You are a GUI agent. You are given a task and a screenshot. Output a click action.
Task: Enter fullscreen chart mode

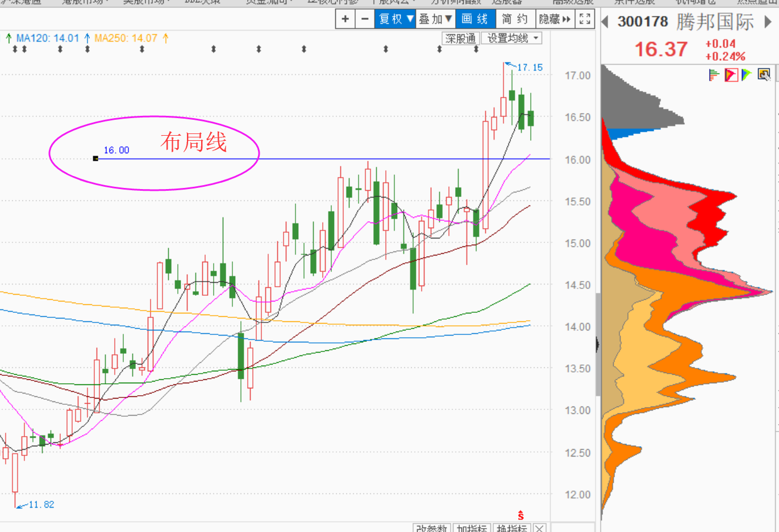(585, 19)
